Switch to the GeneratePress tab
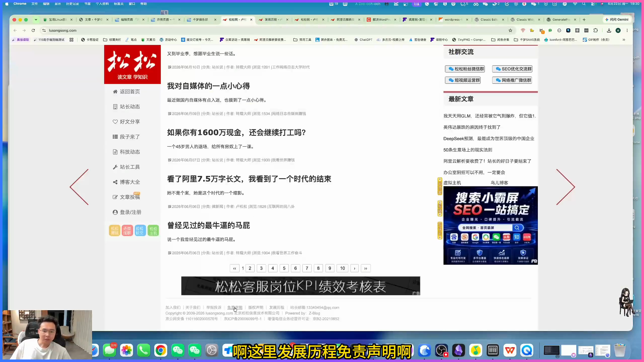Screen dimensions: 644x362 coord(561,20)
